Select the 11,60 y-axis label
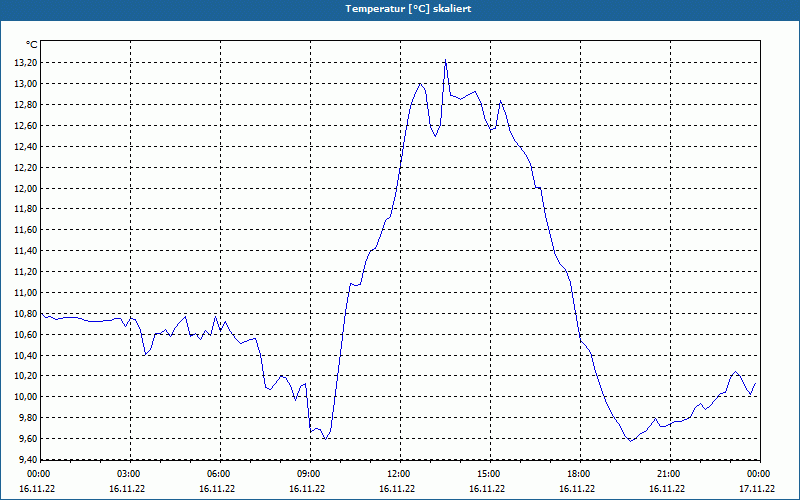Image resolution: width=800 pixels, height=500 pixels. click(x=27, y=230)
